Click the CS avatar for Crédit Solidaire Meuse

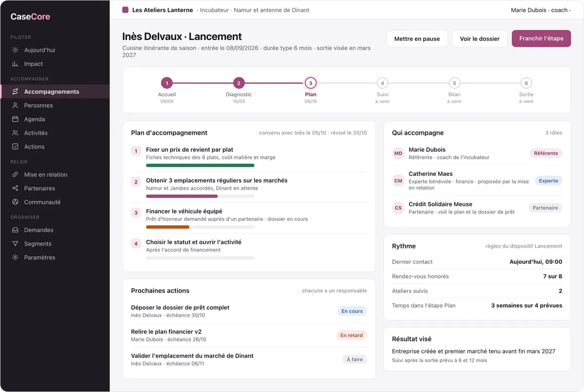[398, 208]
